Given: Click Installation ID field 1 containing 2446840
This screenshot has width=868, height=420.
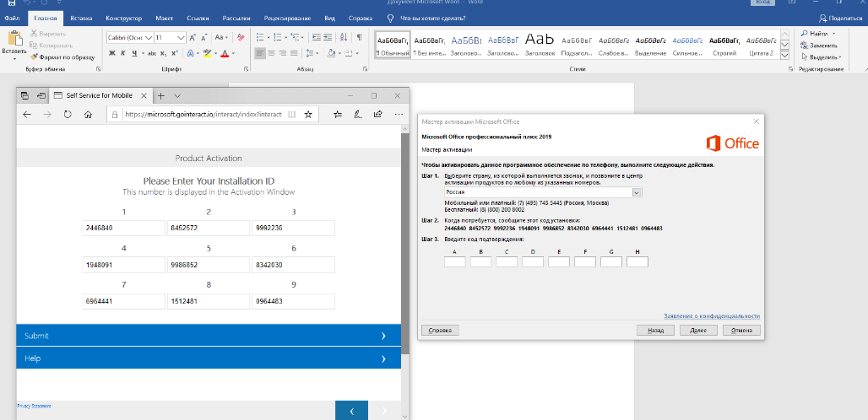Looking at the screenshot, I should click(x=124, y=229).
